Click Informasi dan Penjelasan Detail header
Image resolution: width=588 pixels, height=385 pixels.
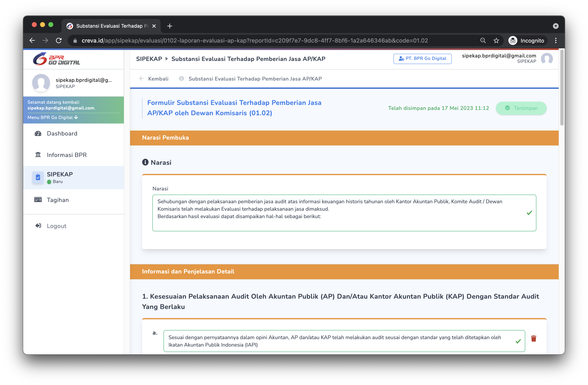(344, 272)
